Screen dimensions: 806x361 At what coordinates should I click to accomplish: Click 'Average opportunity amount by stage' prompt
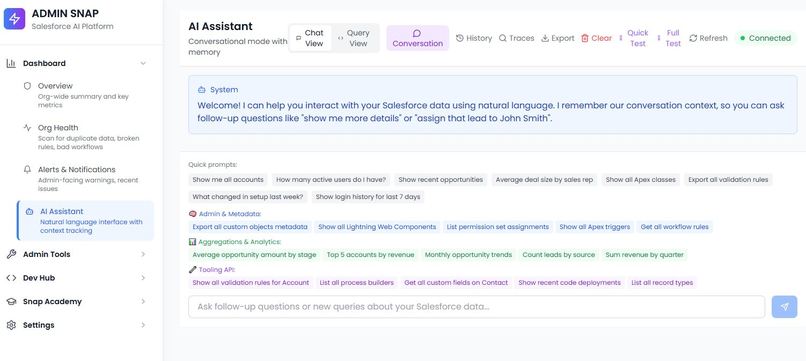[254, 255]
